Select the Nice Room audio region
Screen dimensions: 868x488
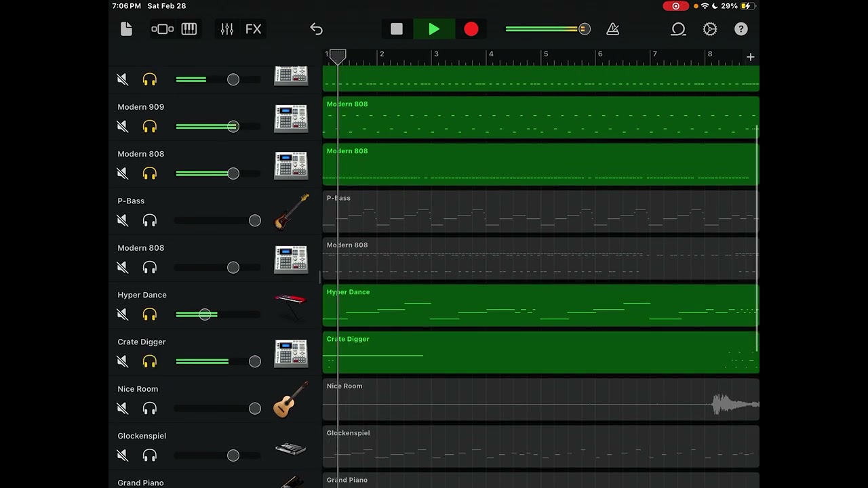[x=540, y=399]
